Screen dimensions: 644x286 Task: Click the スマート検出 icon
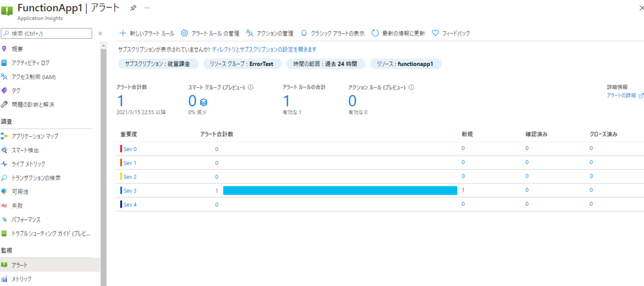(x=4, y=150)
